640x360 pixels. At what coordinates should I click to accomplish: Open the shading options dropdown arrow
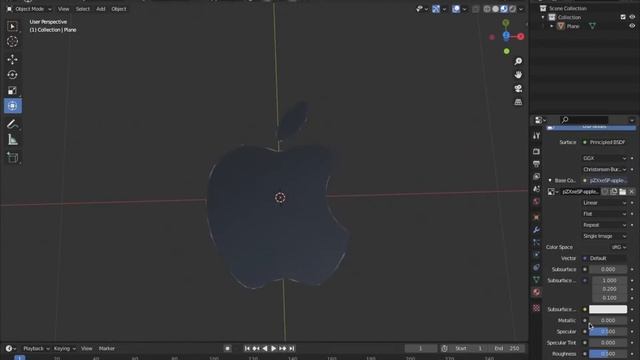(521, 9)
